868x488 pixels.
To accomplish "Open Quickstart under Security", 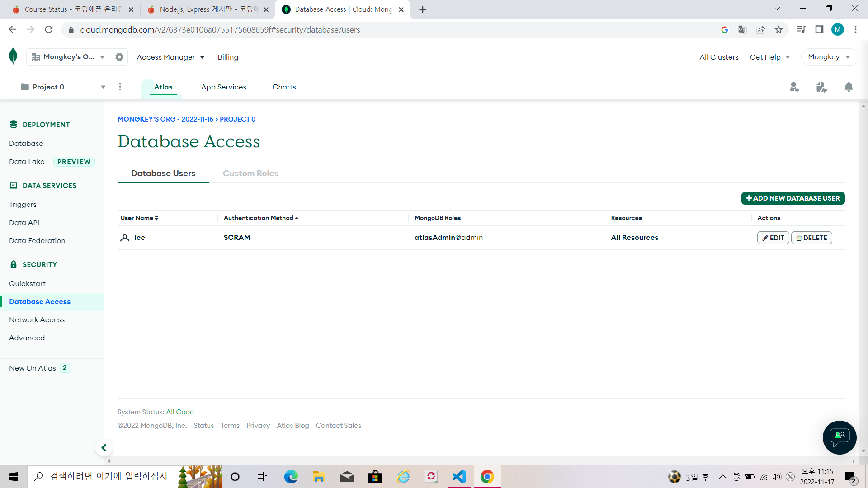I will coord(27,283).
